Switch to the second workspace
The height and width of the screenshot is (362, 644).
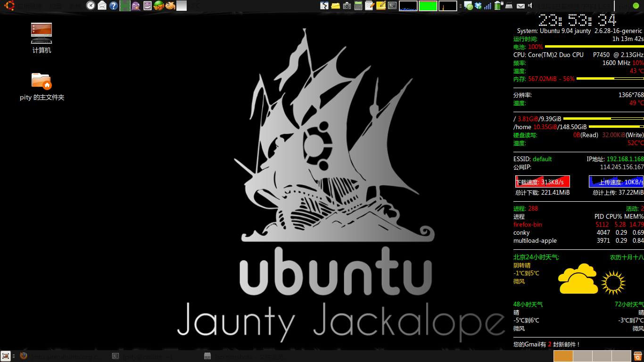point(583,356)
